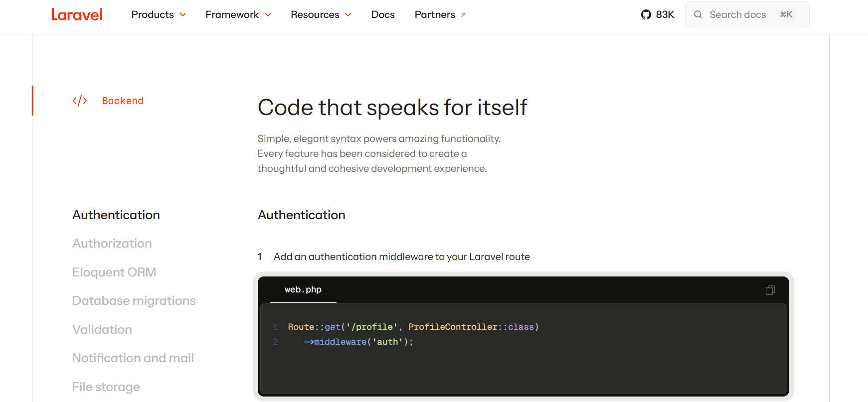View the Database migrations example
868x402 pixels.
point(134,300)
